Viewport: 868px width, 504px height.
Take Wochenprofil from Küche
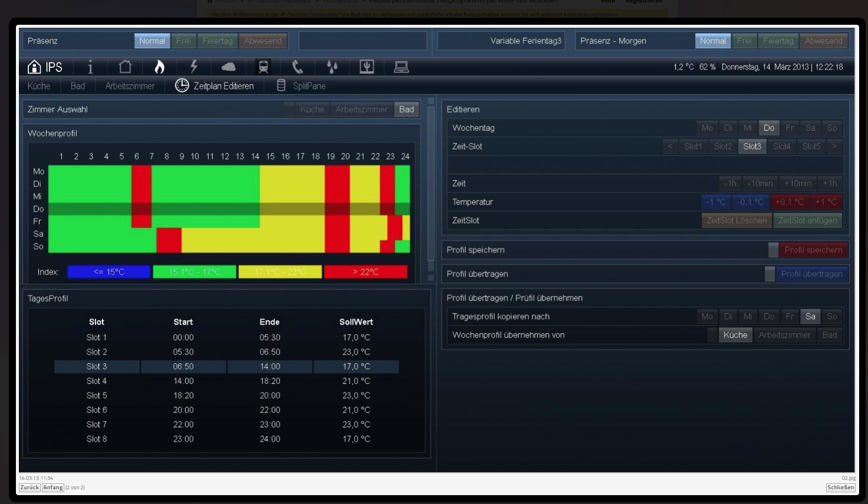tap(735, 335)
